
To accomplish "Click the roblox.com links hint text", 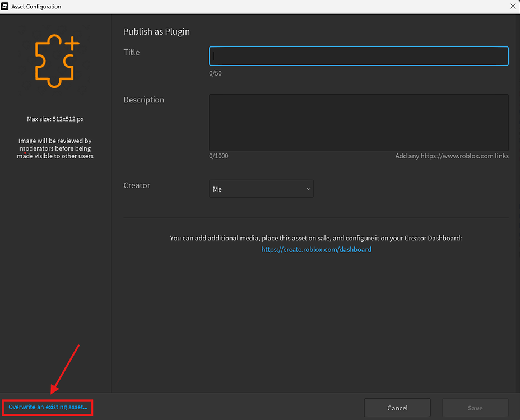I will tap(452, 156).
